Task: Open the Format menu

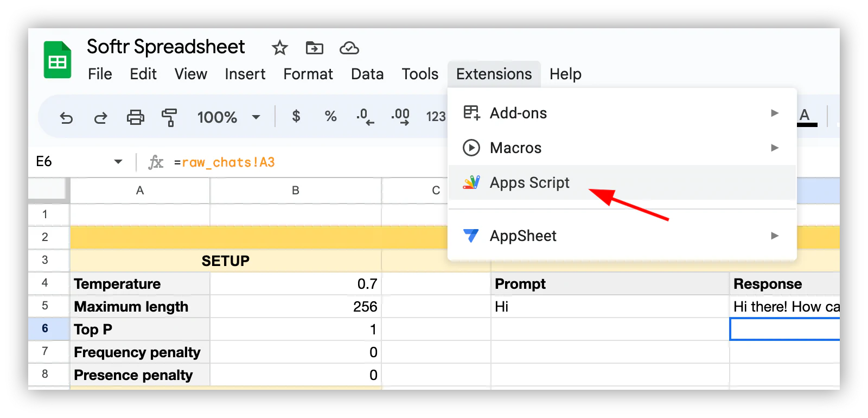Action: [308, 74]
